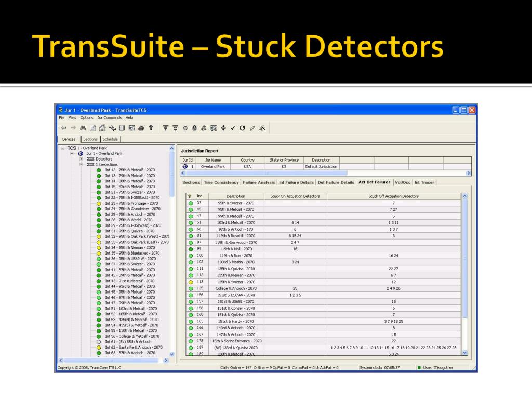The image size is (532, 399).
Task: Click the tree panel's scroll-down arrow
Action: point(171,354)
